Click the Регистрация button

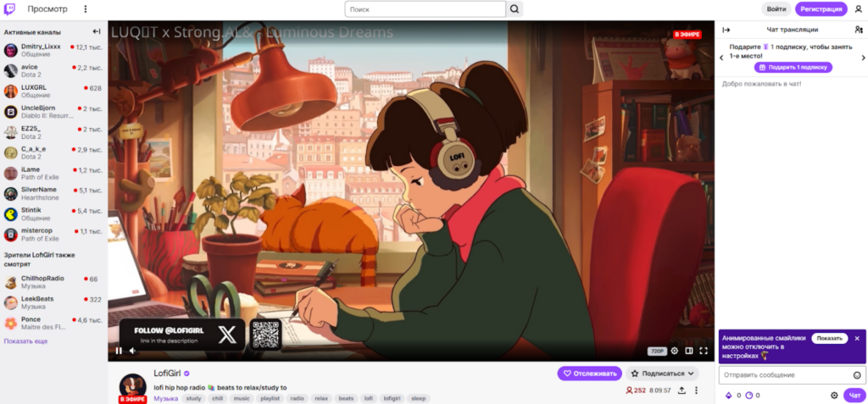click(821, 8)
